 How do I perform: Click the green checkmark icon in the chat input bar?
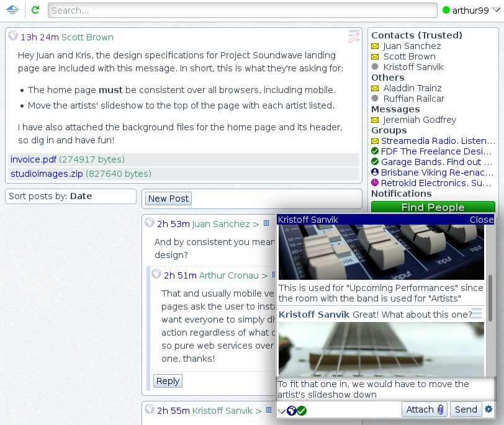(x=302, y=409)
